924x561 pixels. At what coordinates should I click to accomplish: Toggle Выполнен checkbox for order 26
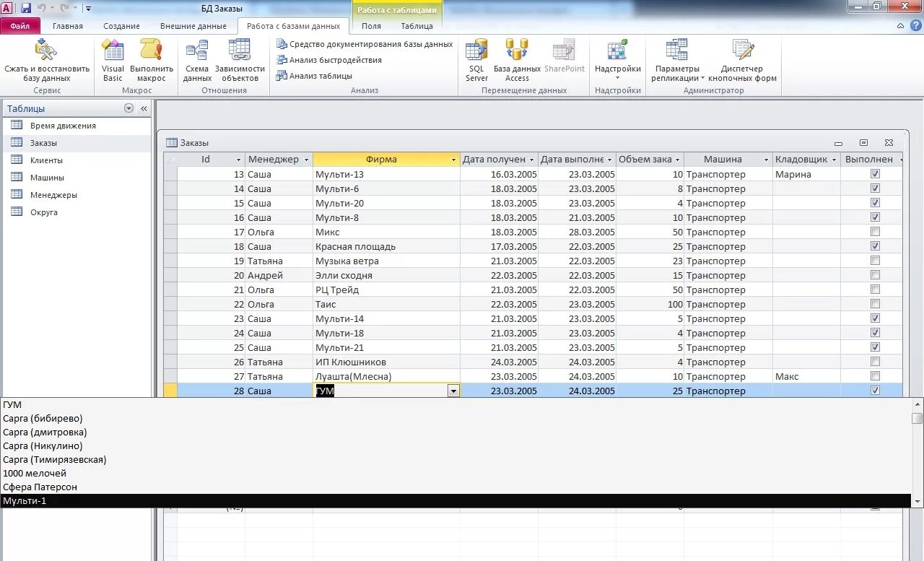pos(875,362)
